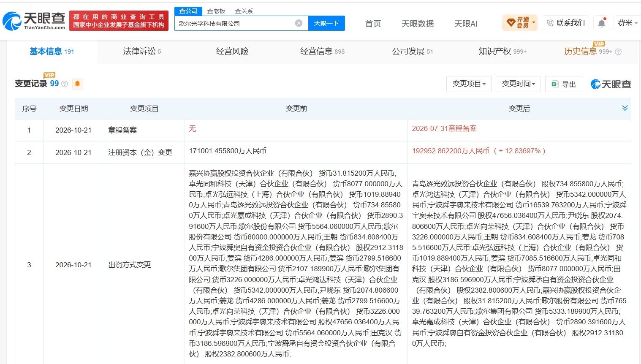Click the help icon next to 变更记录 99
The image size is (641, 364).
(x=65, y=84)
